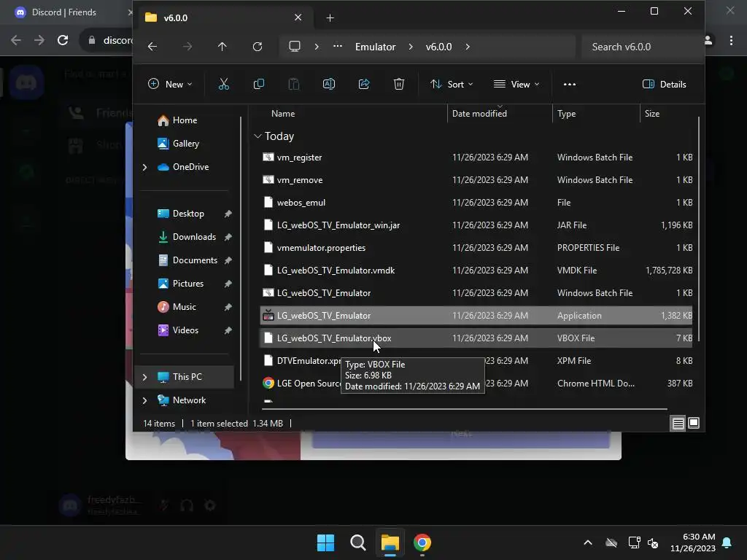Select LG_webOS_TV_Emulator_win.jar file
Screen dimensions: 747x560
(x=476, y=225)
